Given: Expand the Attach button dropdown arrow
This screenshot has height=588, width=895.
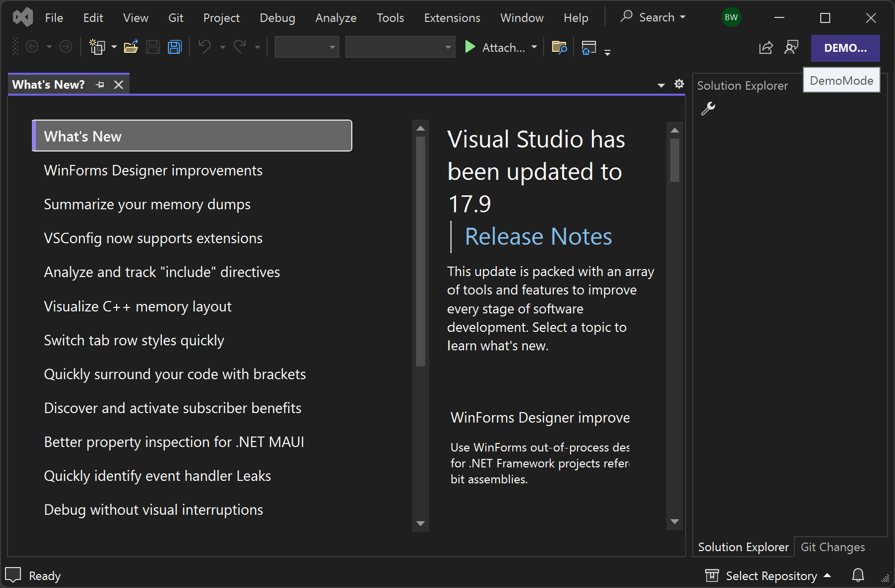Looking at the screenshot, I should 534,47.
